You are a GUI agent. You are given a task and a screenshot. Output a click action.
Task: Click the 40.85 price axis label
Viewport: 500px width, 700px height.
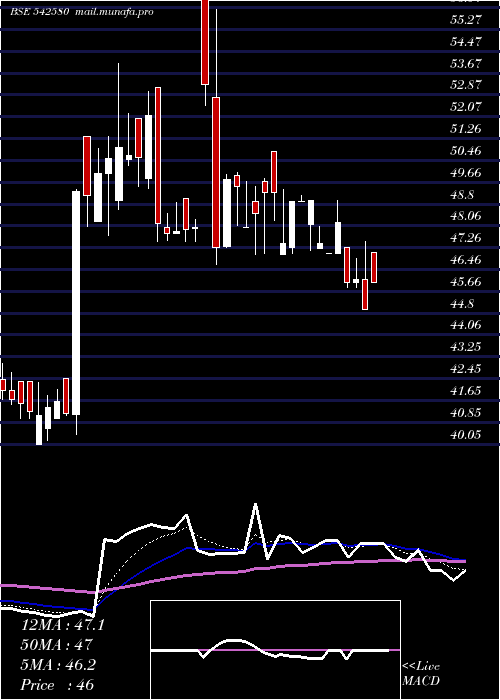tap(467, 412)
